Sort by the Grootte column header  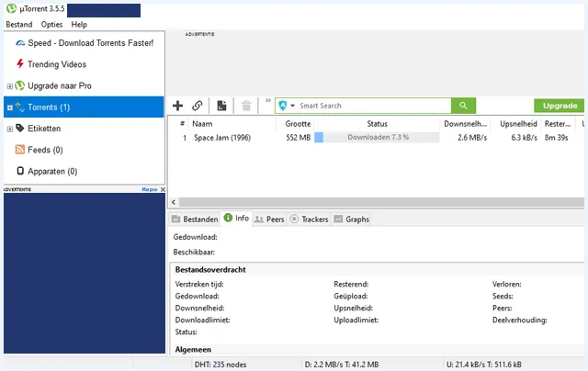[x=298, y=124]
